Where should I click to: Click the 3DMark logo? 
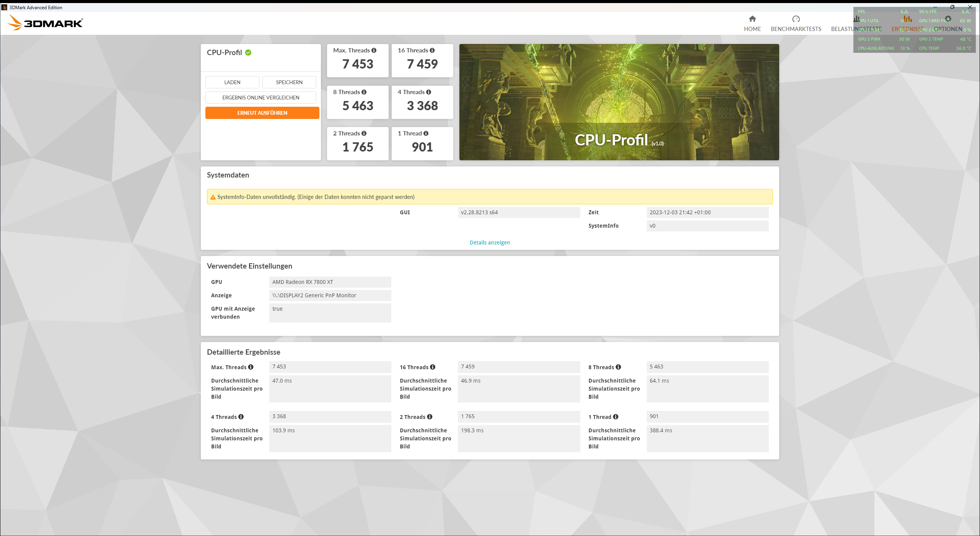coord(45,23)
